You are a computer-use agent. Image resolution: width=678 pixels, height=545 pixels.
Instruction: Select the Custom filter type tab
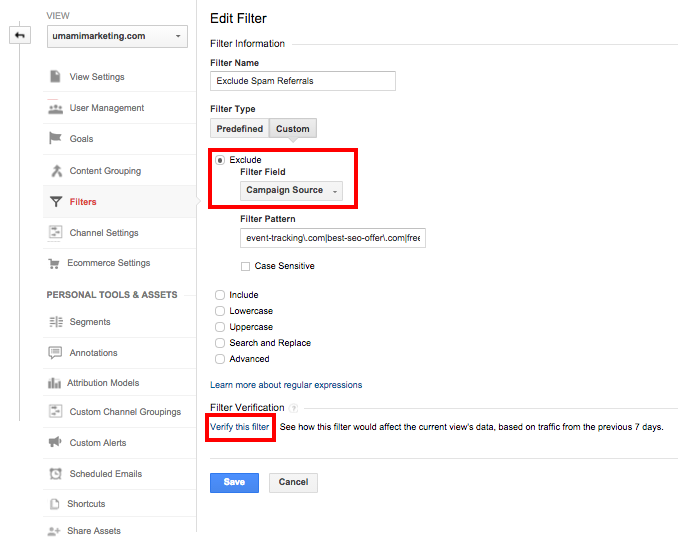click(293, 128)
